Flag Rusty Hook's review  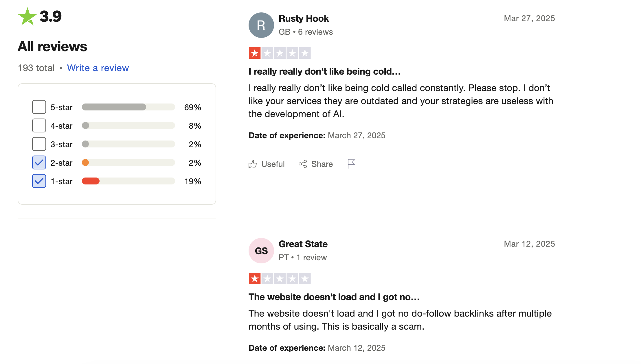click(x=351, y=164)
